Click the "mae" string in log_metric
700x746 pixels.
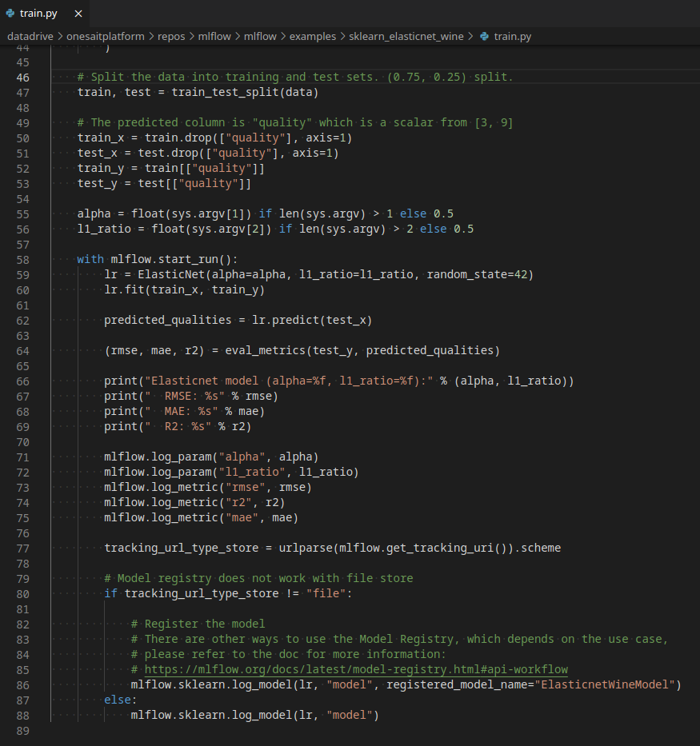coord(242,518)
